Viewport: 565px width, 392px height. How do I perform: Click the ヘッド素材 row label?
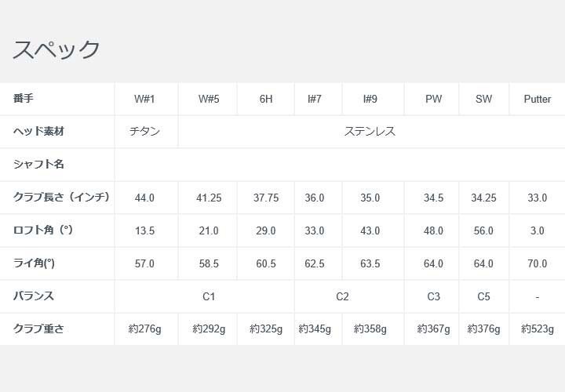(38, 132)
